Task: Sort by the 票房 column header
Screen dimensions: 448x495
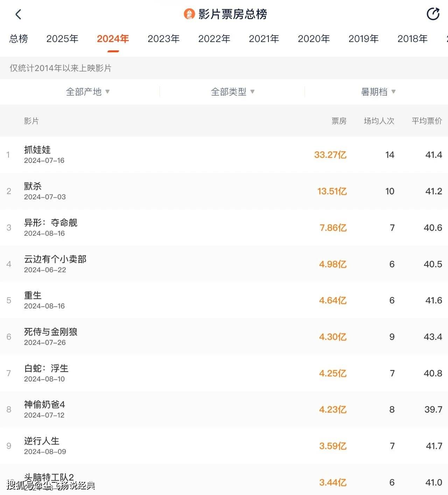Action: (x=339, y=121)
